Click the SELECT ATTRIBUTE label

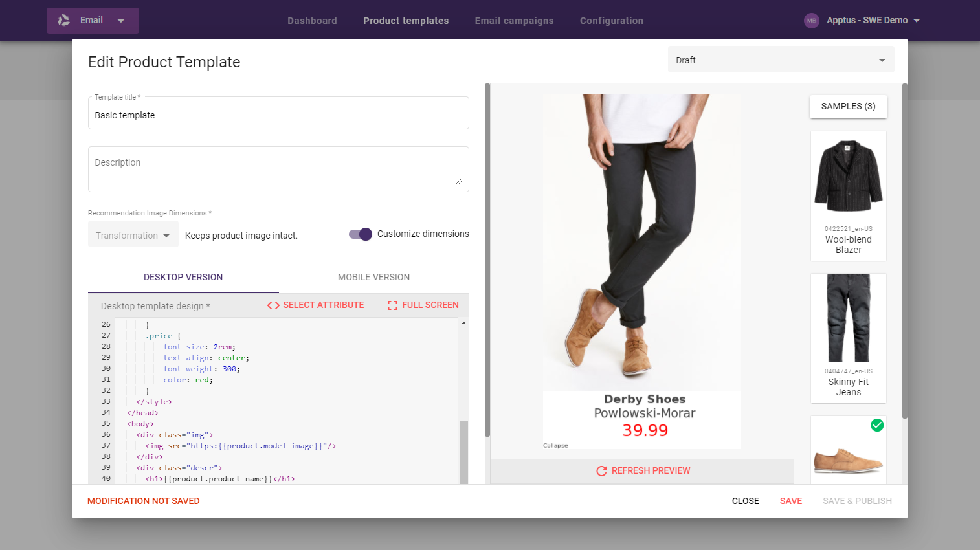[324, 305]
